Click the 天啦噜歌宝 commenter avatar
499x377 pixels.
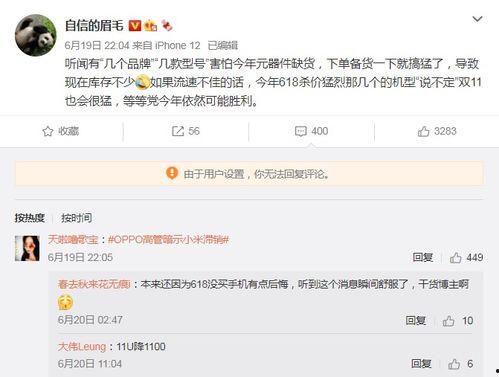tap(27, 248)
